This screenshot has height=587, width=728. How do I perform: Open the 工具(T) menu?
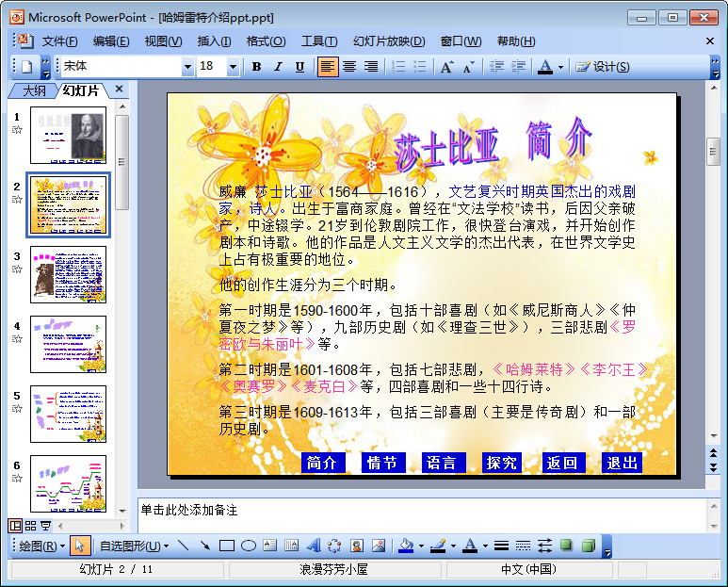(319, 41)
